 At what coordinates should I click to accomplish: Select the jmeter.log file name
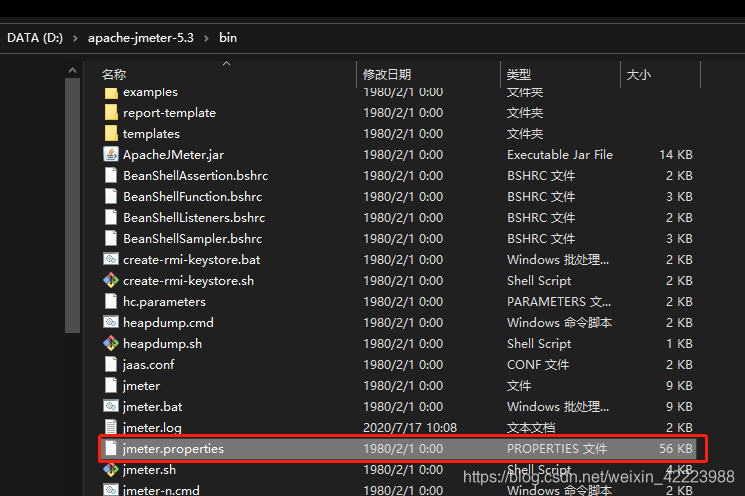pos(152,428)
